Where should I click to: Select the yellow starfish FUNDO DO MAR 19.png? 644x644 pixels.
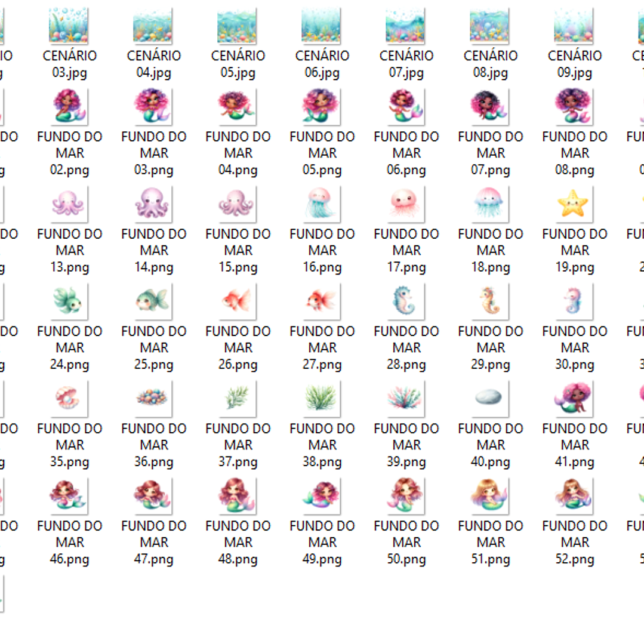click(x=574, y=204)
